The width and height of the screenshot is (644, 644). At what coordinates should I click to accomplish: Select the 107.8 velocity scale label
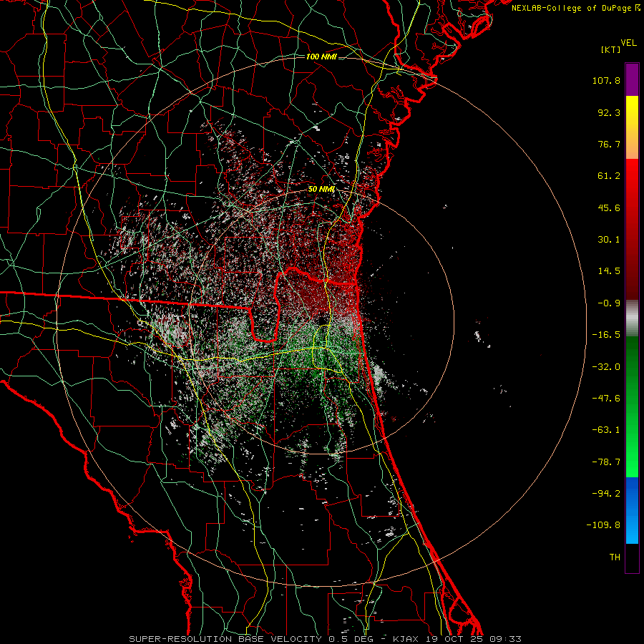click(606, 80)
